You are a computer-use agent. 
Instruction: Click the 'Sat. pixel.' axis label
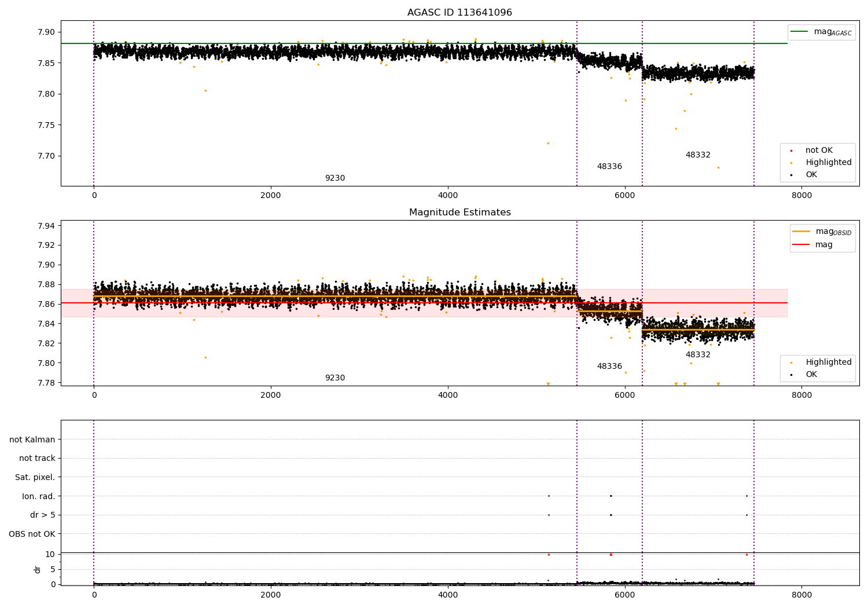(x=35, y=478)
